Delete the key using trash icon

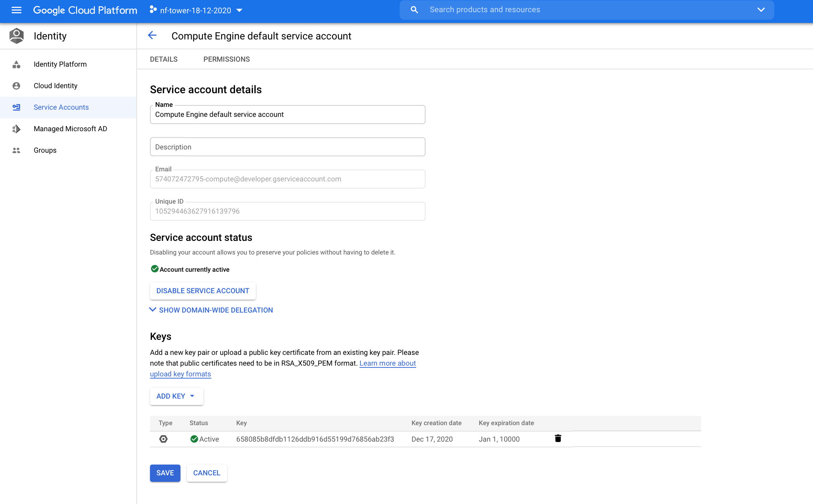558,438
